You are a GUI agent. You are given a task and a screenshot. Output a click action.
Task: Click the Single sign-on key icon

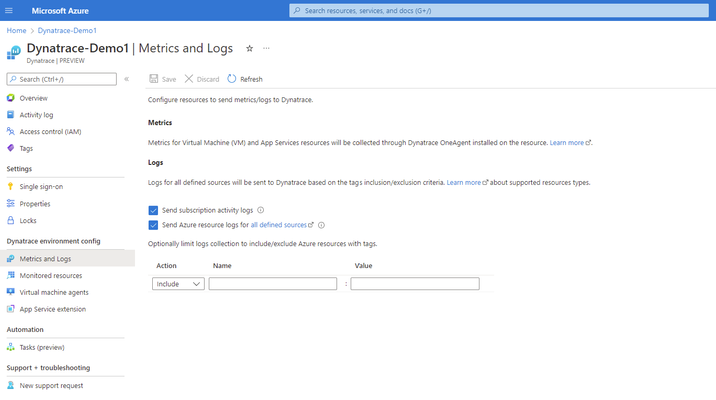(x=11, y=187)
